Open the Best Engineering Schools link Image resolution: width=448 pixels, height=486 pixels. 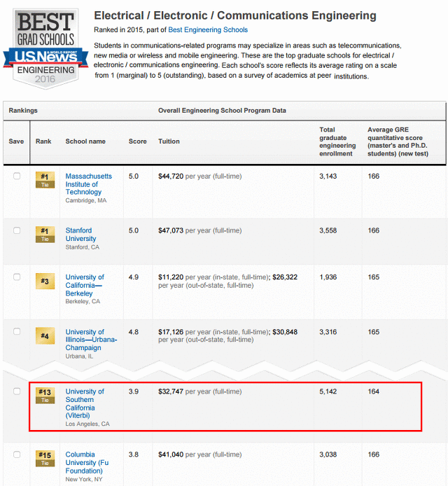[x=208, y=29]
